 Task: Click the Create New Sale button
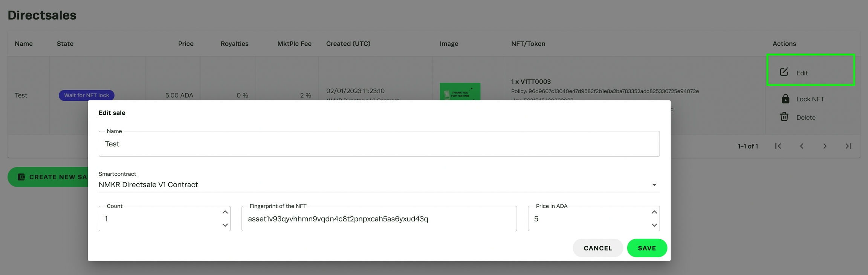pos(48,177)
